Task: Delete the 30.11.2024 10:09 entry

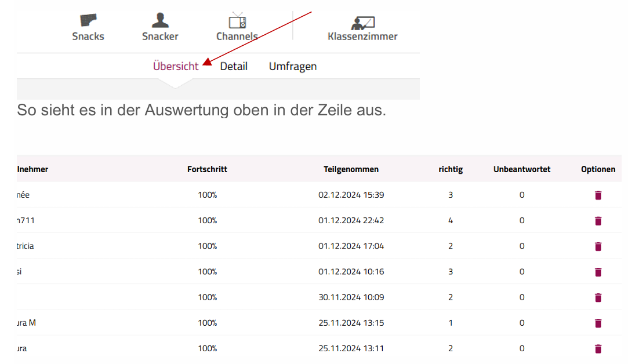Action: pos(598,297)
